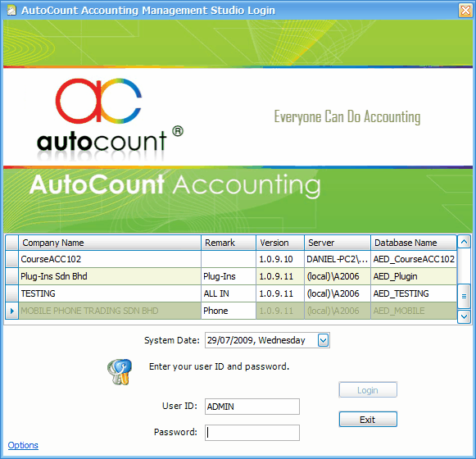Click the System Date field
Screen dimensions: 476x459
[267, 340]
